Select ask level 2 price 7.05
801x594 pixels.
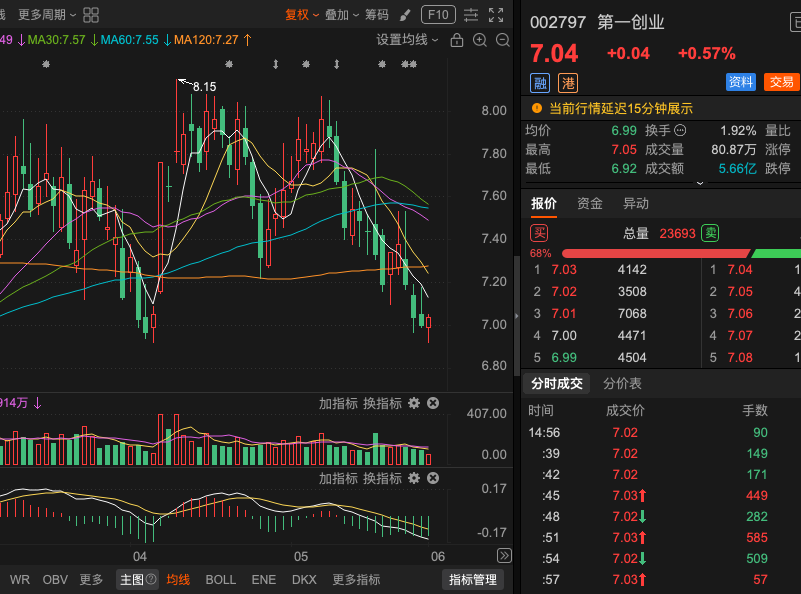(740, 292)
